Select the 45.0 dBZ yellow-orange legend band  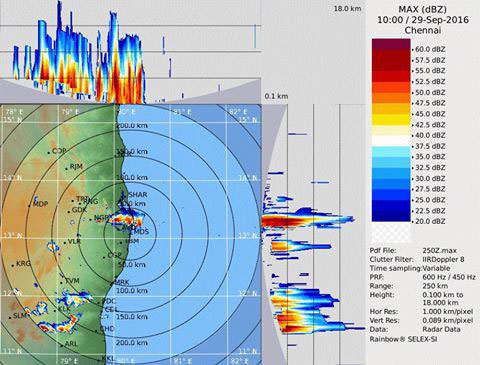391,109
